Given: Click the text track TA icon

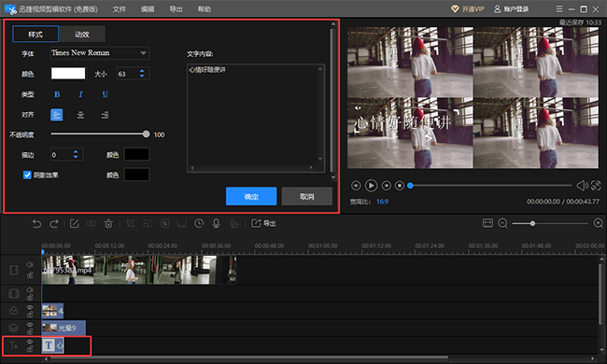Looking at the screenshot, I should [x=14, y=345].
